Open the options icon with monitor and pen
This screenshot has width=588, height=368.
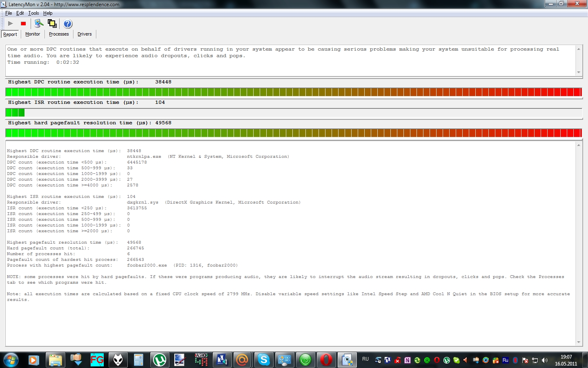click(39, 24)
